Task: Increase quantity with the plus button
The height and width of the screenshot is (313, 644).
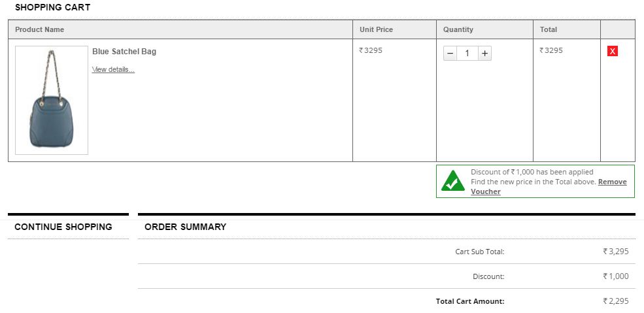Action: click(x=484, y=54)
